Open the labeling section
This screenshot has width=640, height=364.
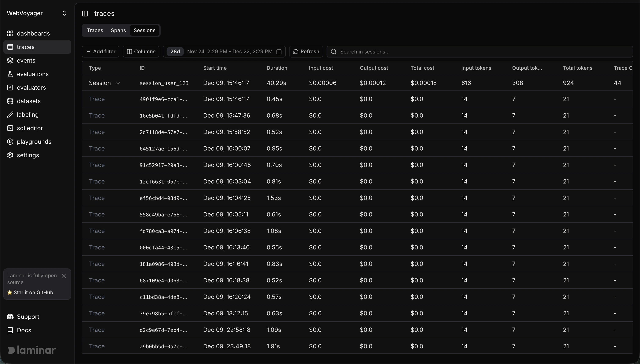click(x=27, y=115)
